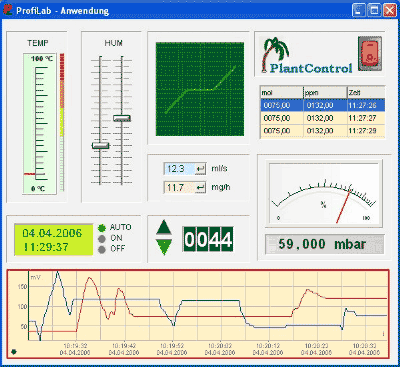Click the right HUM slider handle
The width and height of the screenshot is (400, 367).
[x=122, y=118]
